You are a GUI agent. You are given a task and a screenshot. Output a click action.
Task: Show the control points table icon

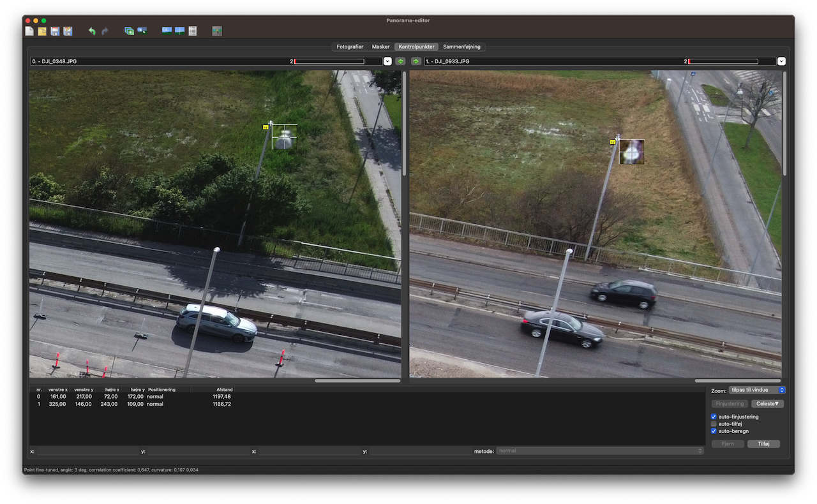[x=193, y=31]
